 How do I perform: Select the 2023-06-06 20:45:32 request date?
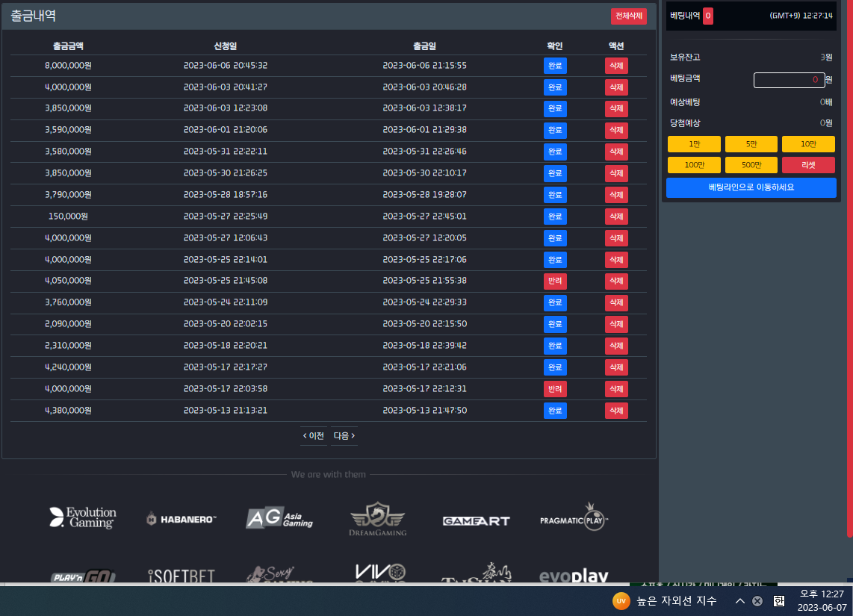(226, 65)
